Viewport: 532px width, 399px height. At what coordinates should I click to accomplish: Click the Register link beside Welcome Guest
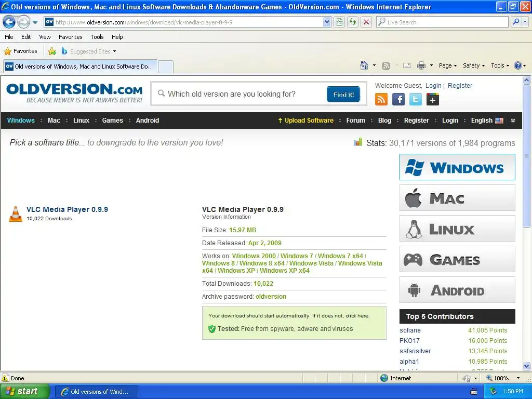click(460, 86)
